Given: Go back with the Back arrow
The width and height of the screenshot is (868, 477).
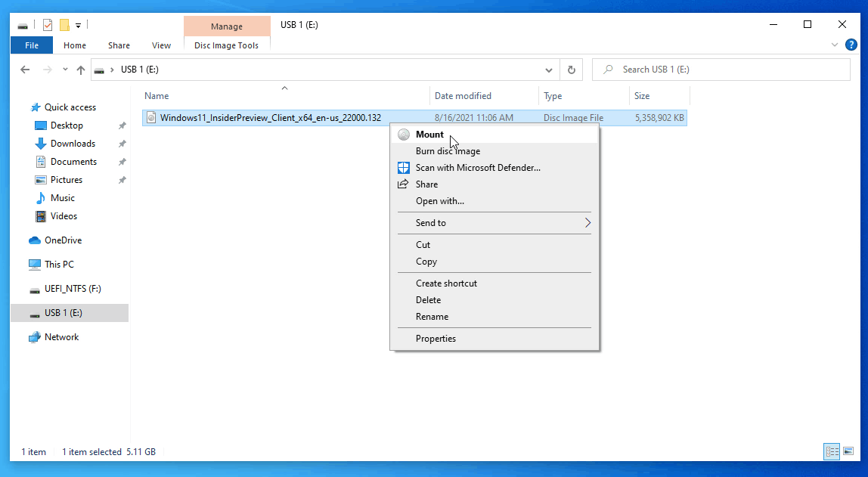Looking at the screenshot, I should click(x=25, y=70).
